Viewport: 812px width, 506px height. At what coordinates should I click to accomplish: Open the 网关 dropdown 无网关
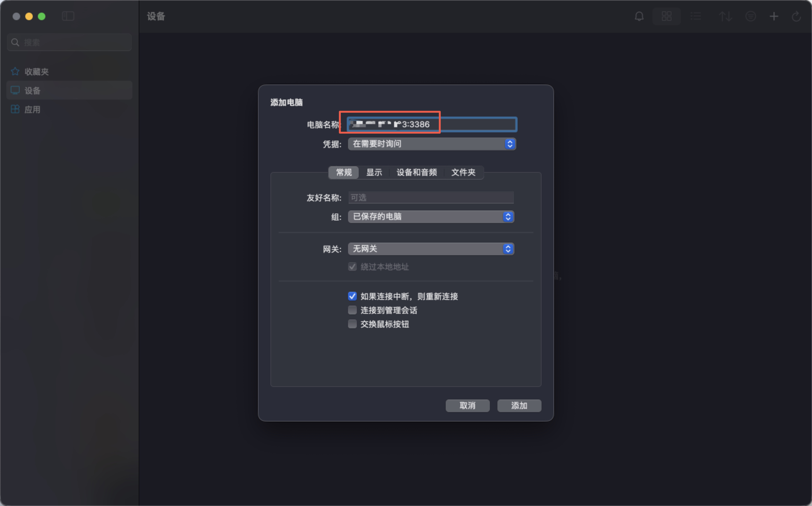tap(431, 249)
